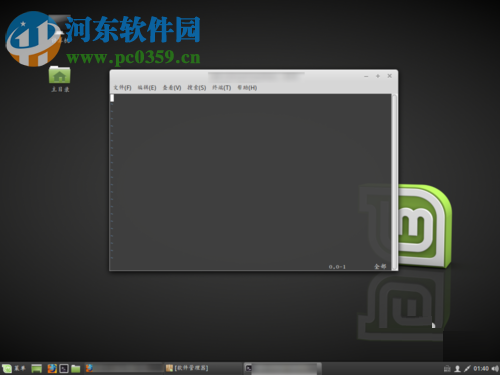Screen dimensions: 500x375
Task: Open the 查看(V) menu
Action: 172,88
